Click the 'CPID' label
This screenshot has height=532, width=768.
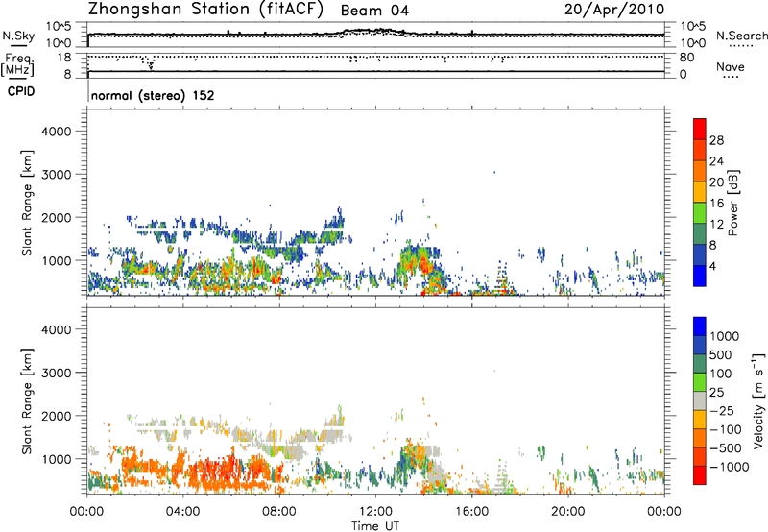pos(21,91)
